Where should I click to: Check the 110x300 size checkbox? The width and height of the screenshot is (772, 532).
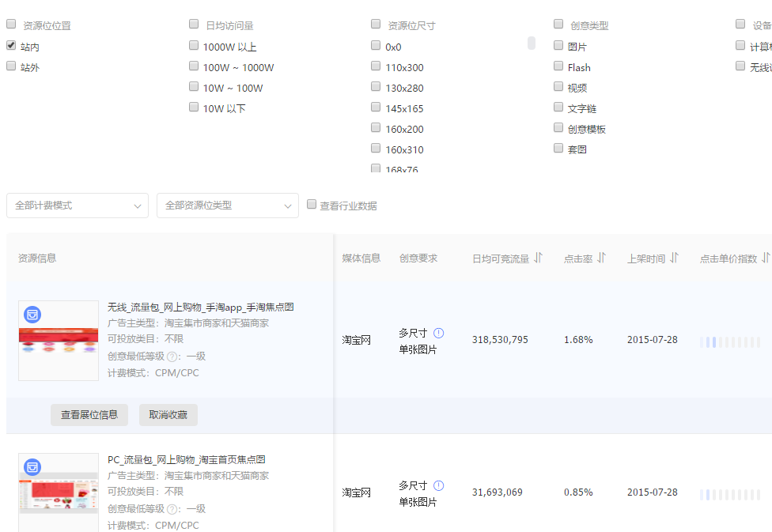coord(376,66)
